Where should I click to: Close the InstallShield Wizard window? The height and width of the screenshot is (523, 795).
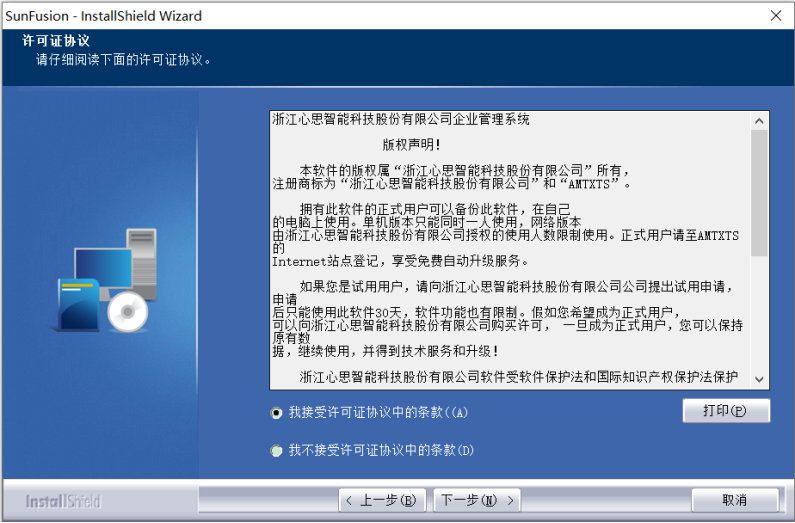[x=776, y=16]
